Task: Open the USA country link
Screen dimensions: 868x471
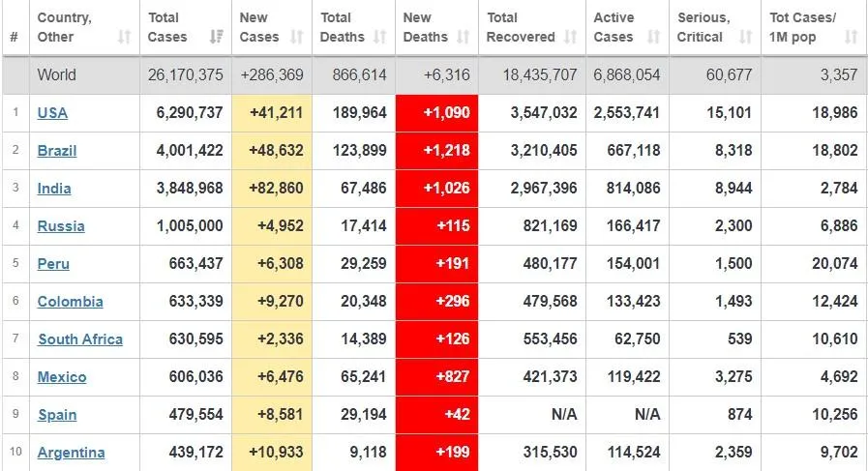Action: pyautogui.click(x=52, y=113)
